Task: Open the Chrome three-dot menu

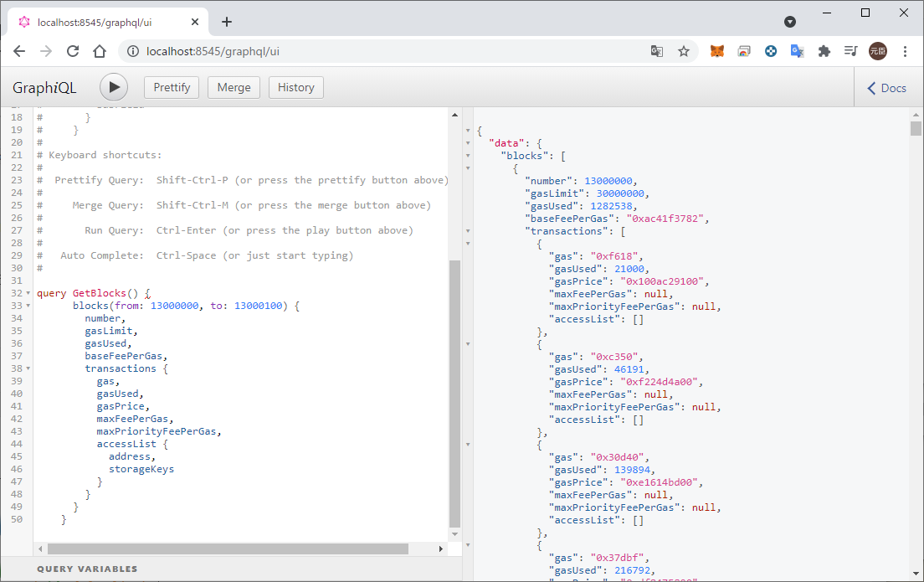Action: tap(905, 51)
